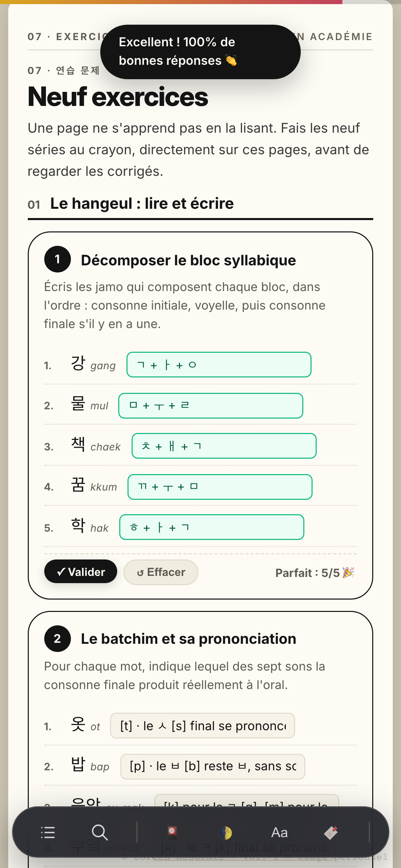Tap the red flashcard icon in toolbar
The image size is (401, 868).
pyautogui.click(x=172, y=832)
